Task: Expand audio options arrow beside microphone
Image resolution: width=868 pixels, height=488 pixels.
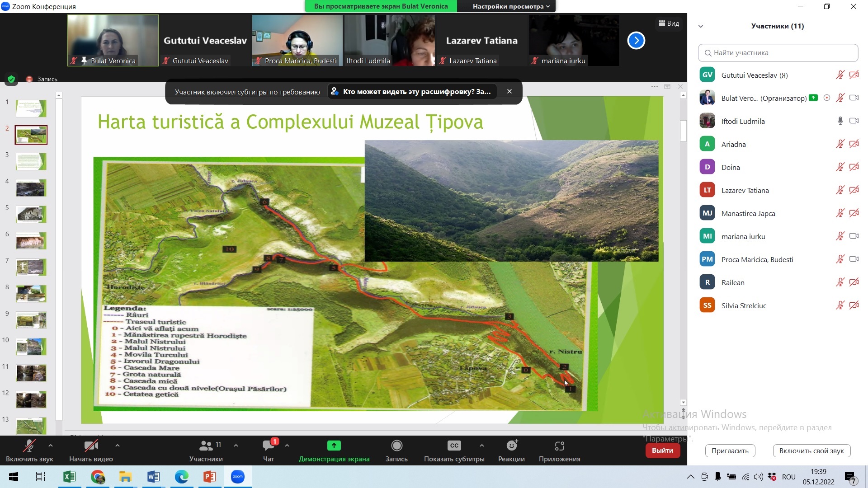Action: coord(51,446)
